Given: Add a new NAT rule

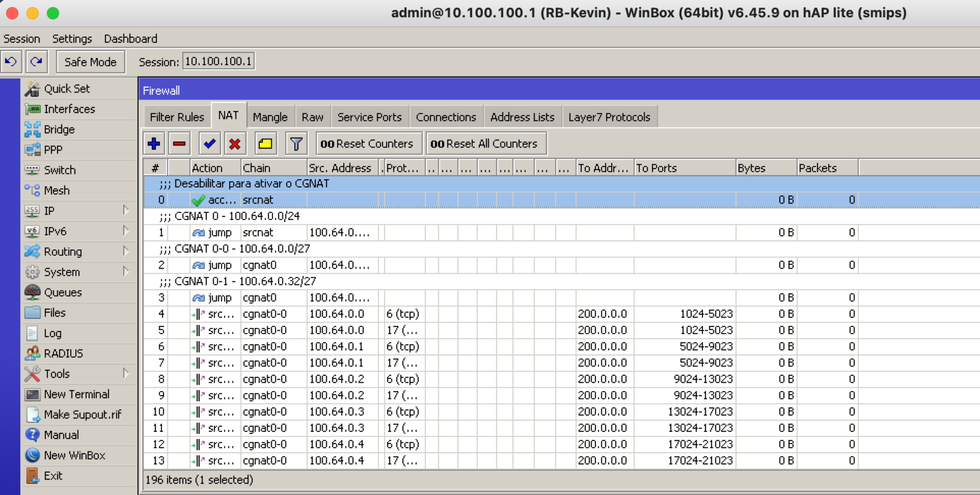Looking at the screenshot, I should (x=153, y=143).
